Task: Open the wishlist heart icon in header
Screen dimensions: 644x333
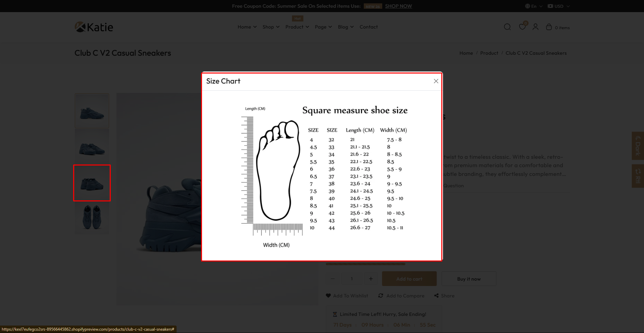Action: point(522,27)
